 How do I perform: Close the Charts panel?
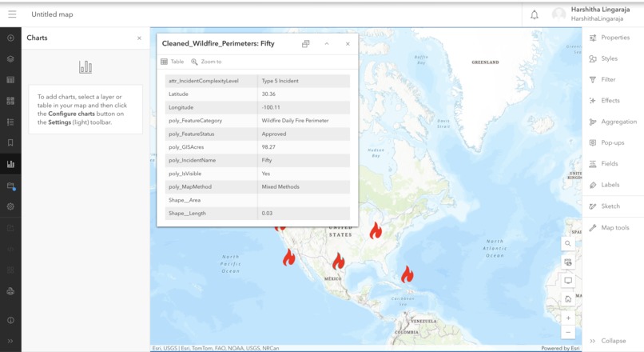pos(139,38)
